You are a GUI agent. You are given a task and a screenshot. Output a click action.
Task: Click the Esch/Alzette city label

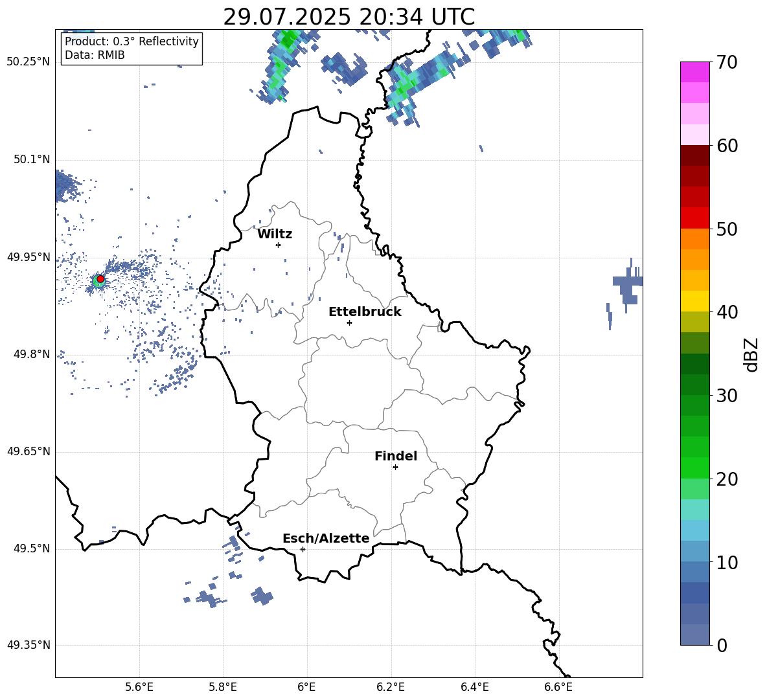[x=326, y=538]
